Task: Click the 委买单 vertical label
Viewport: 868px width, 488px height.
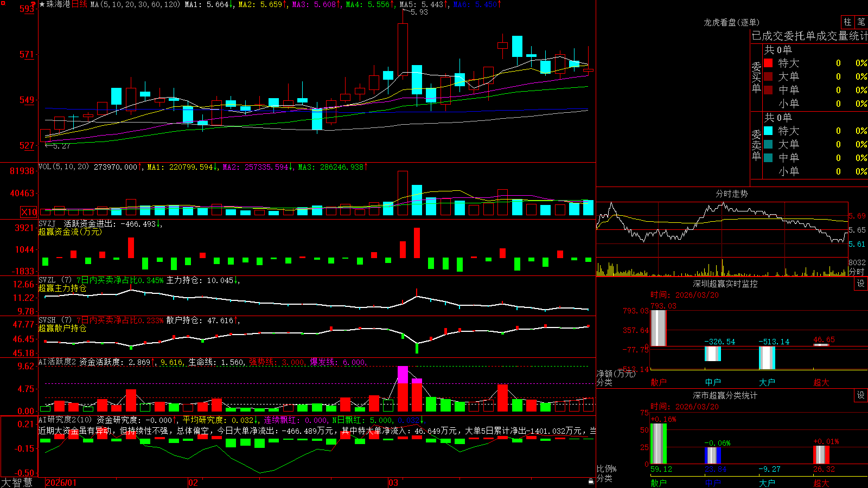Action: point(756,77)
